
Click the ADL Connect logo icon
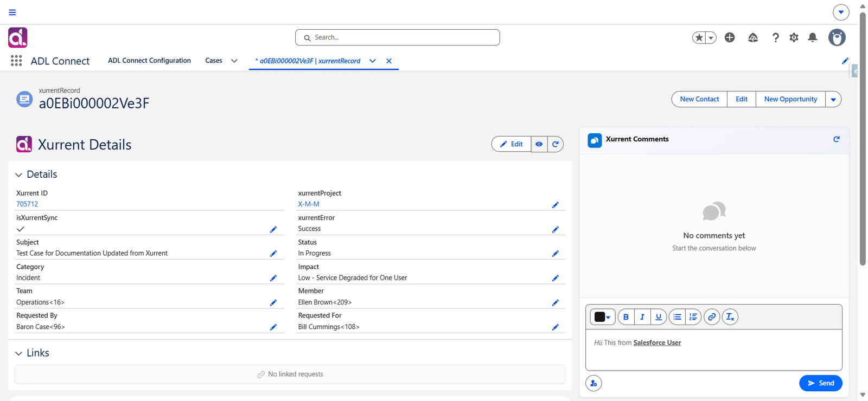[x=18, y=37]
